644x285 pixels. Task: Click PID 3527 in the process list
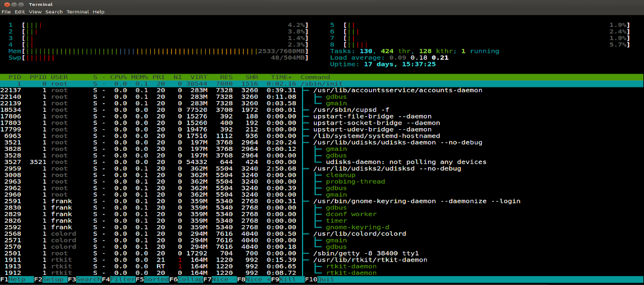pyautogui.click(x=13, y=162)
